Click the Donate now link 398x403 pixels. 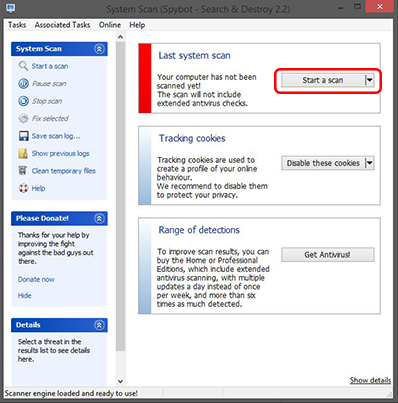36,279
